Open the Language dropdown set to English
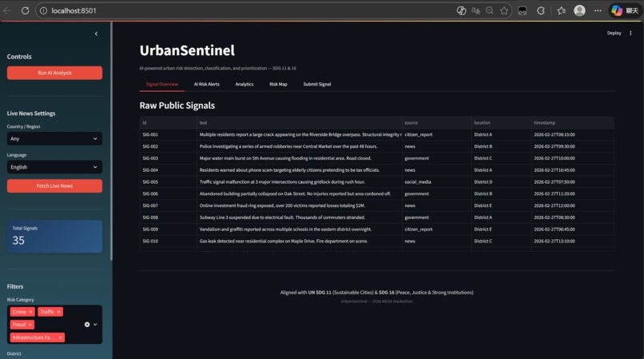The image size is (644, 359). (54, 167)
